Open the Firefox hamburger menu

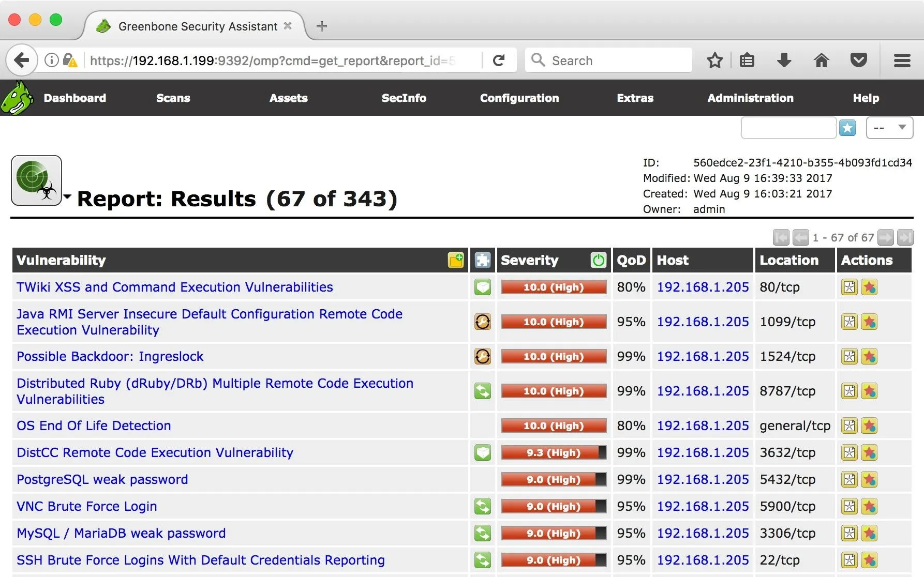point(902,60)
